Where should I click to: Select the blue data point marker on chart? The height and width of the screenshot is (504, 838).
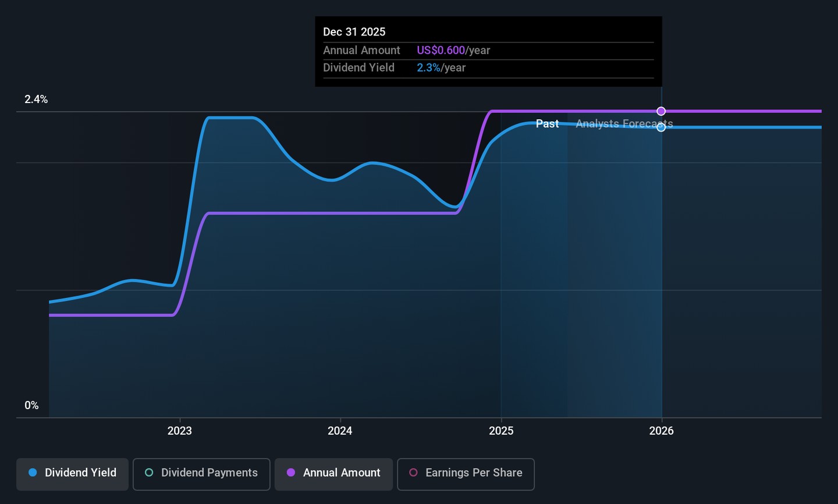click(x=661, y=127)
